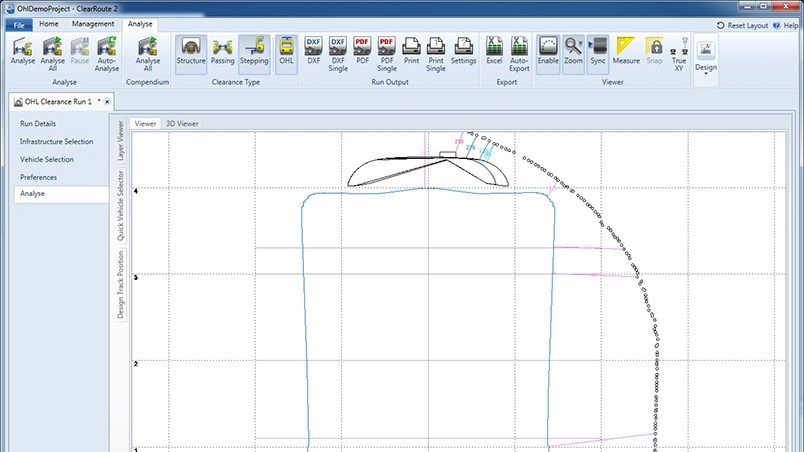Toggle OHL clearance type

click(x=286, y=54)
